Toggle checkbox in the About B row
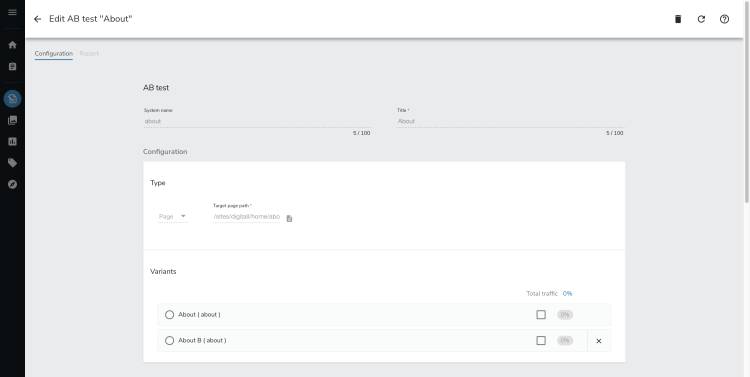750x377 pixels. [x=541, y=341]
